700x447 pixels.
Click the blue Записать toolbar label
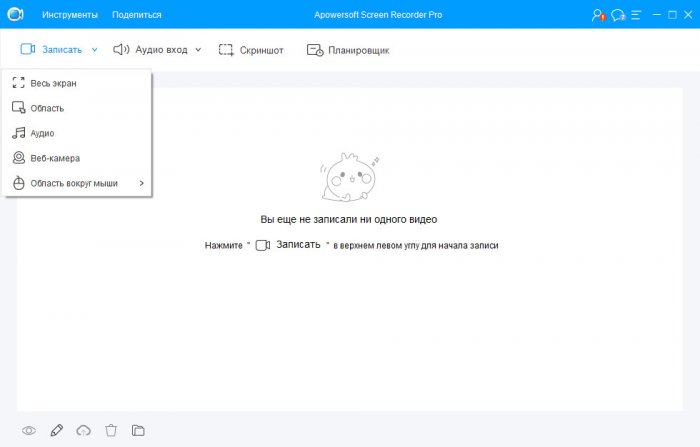(x=62, y=50)
